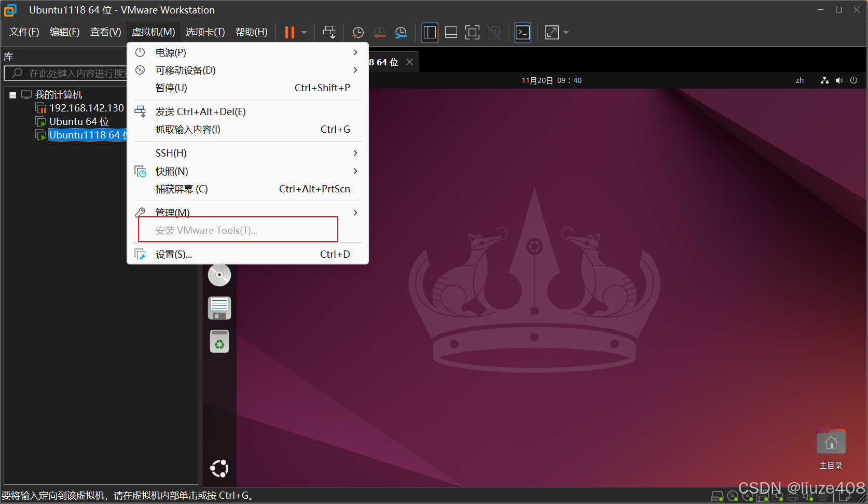This screenshot has height=504, width=868.
Task: Expand the 电源(P) submenu
Action: point(247,52)
